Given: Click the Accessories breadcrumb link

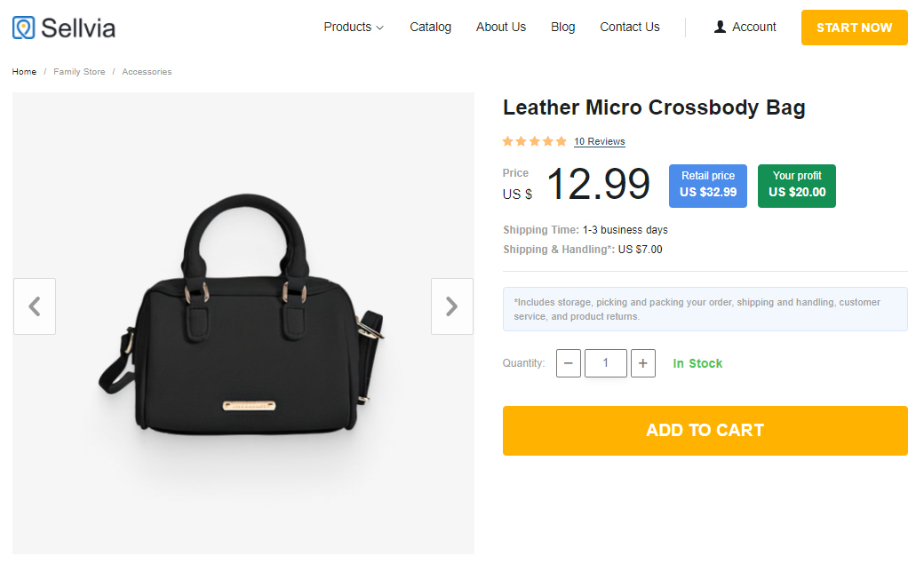Looking at the screenshot, I should pos(147,72).
